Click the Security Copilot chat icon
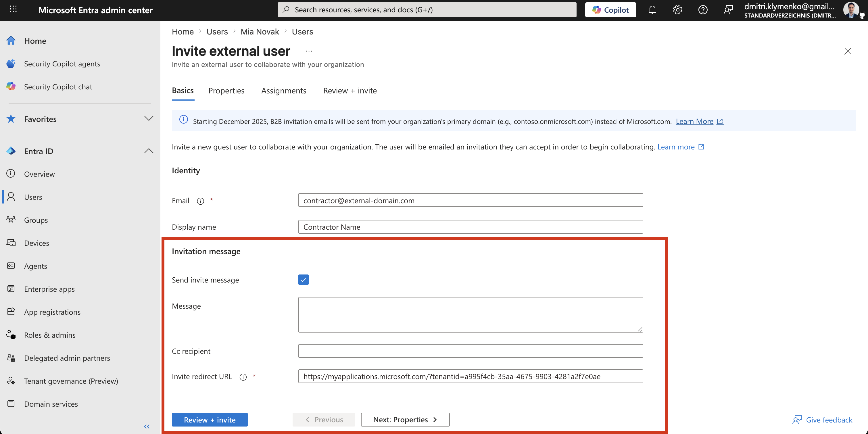 click(11, 87)
